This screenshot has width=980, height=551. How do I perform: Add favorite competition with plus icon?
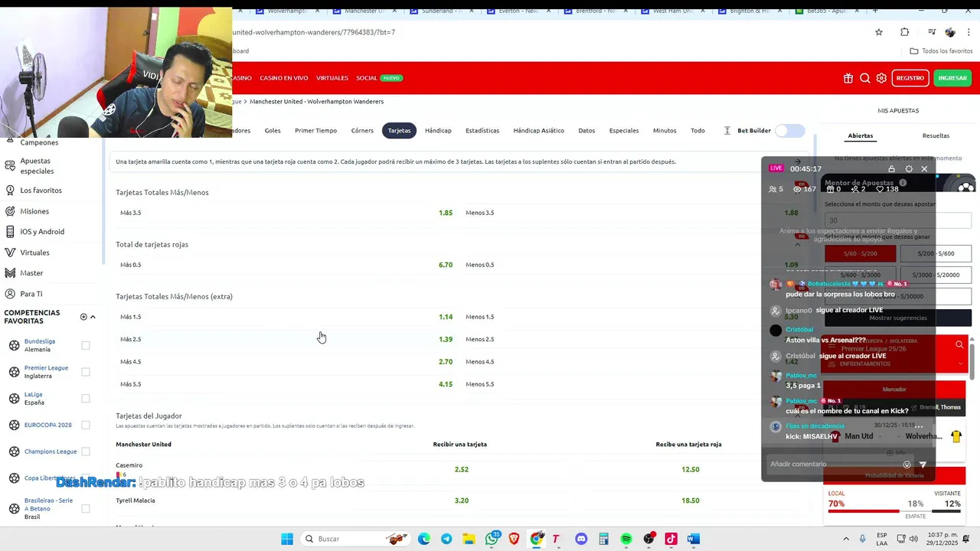[83, 317]
